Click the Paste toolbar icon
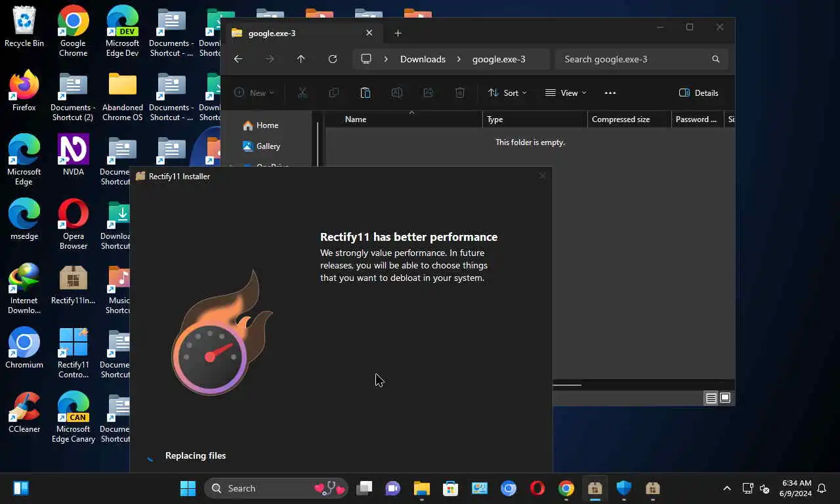The image size is (840, 504). pyautogui.click(x=366, y=93)
